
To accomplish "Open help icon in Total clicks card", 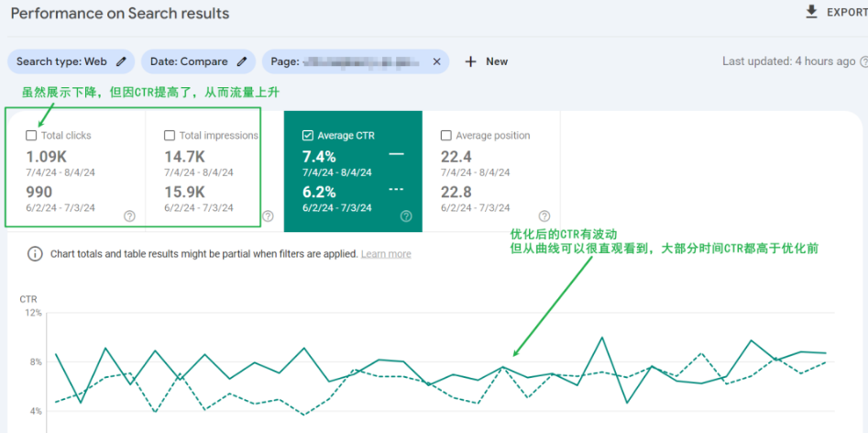I will coord(129,216).
